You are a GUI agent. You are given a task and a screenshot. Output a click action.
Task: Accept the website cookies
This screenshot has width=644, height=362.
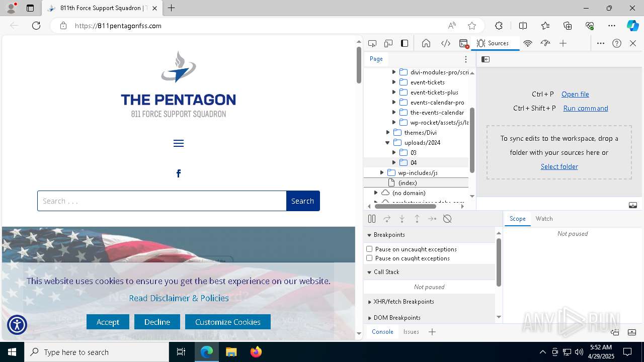(108, 322)
